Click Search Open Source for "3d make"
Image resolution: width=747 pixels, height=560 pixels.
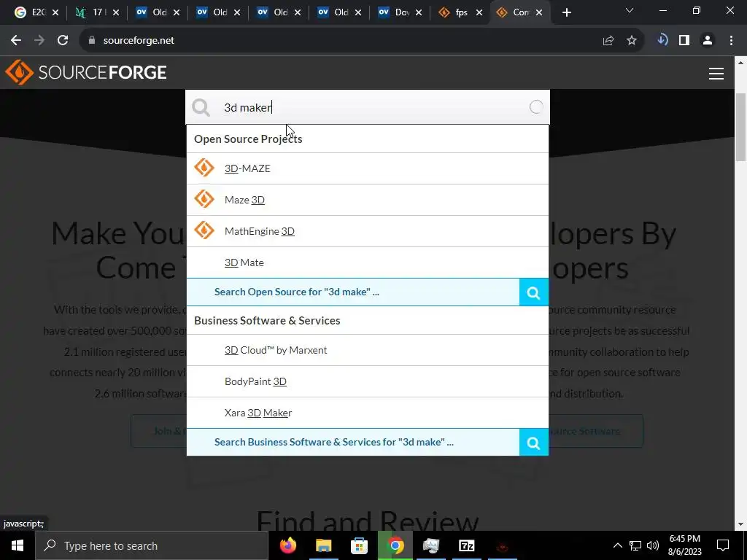point(353,292)
